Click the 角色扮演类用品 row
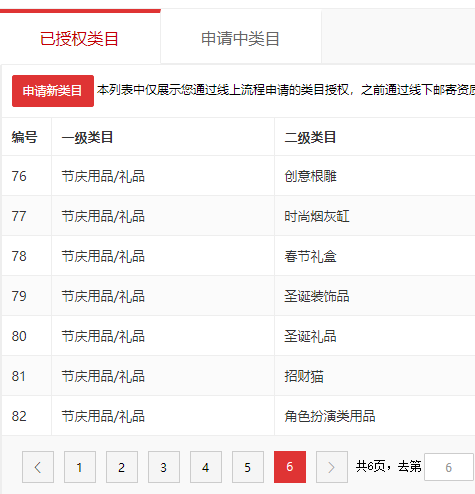The height and width of the screenshot is (494, 475). click(238, 416)
